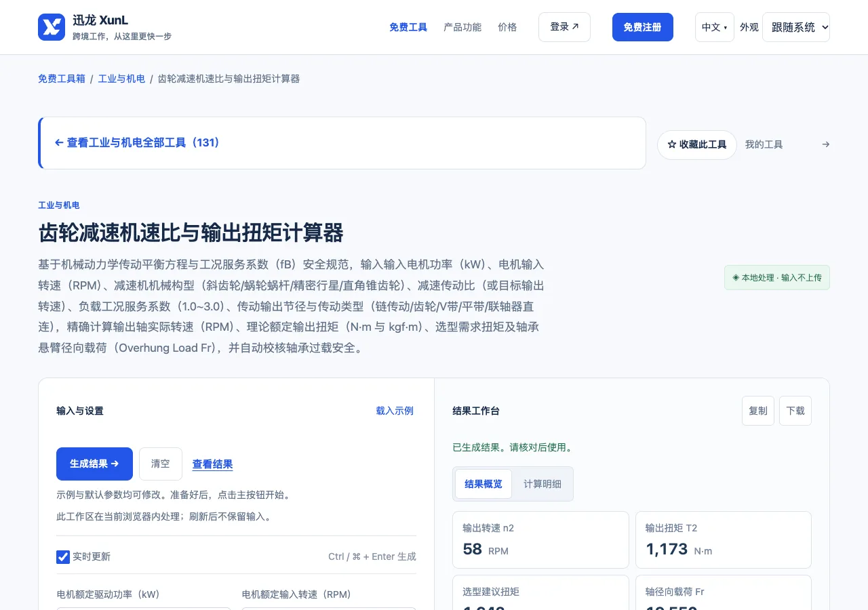The image size is (868, 610).
Task: Click the 齿轮减速机速比与输出扭矩计算器 page heading
Action: (x=191, y=232)
